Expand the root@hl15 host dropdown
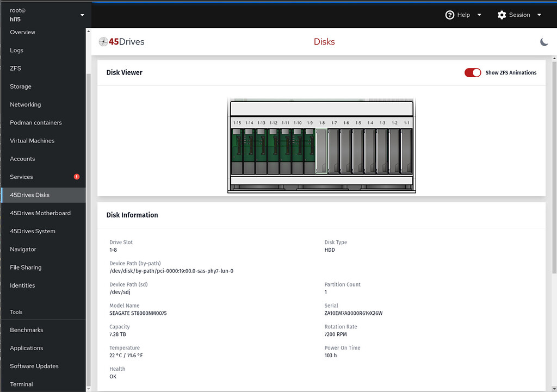 click(82, 15)
